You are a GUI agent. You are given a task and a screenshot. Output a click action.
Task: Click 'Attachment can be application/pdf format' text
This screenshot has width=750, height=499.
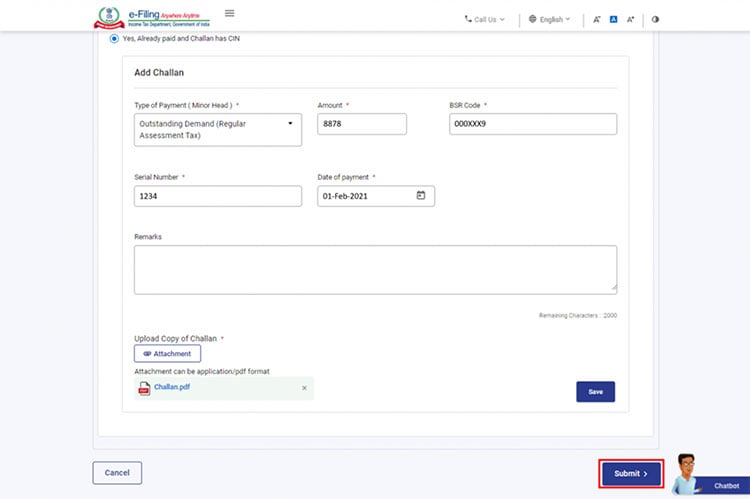202,371
